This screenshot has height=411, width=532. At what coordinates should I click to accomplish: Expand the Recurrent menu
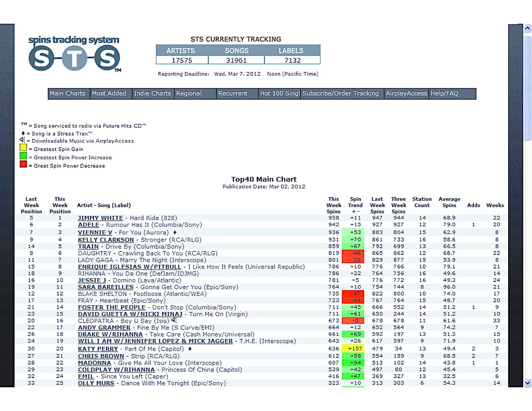(x=233, y=94)
